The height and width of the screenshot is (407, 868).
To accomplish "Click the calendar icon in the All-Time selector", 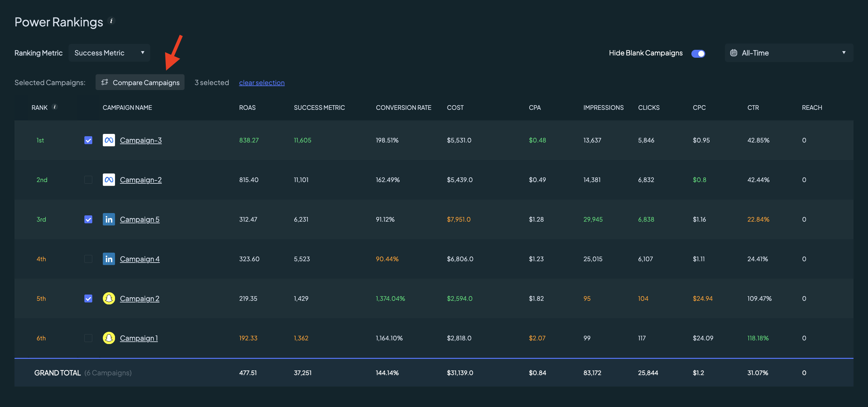I will [734, 53].
